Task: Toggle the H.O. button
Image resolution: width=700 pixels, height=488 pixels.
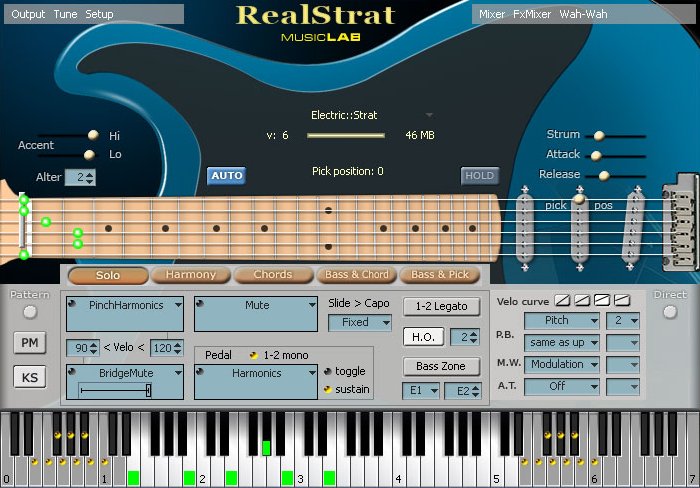Action: click(x=423, y=337)
